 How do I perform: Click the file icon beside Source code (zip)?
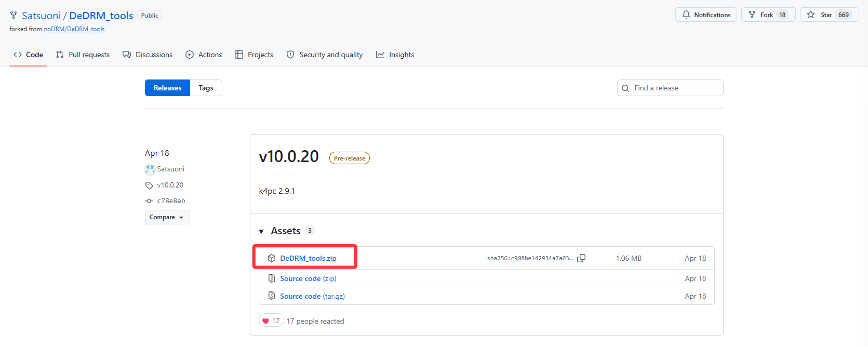point(272,278)
